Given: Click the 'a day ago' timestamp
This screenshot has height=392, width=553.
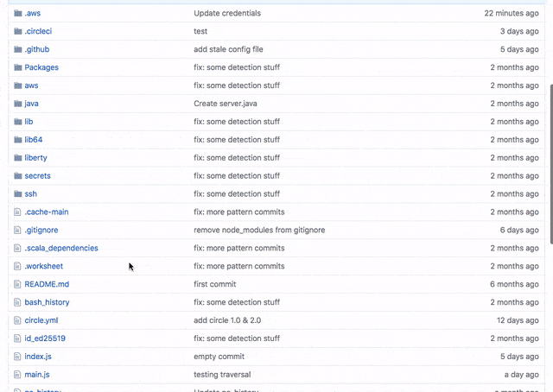Looking at the screenshot, I should point(522,375).
